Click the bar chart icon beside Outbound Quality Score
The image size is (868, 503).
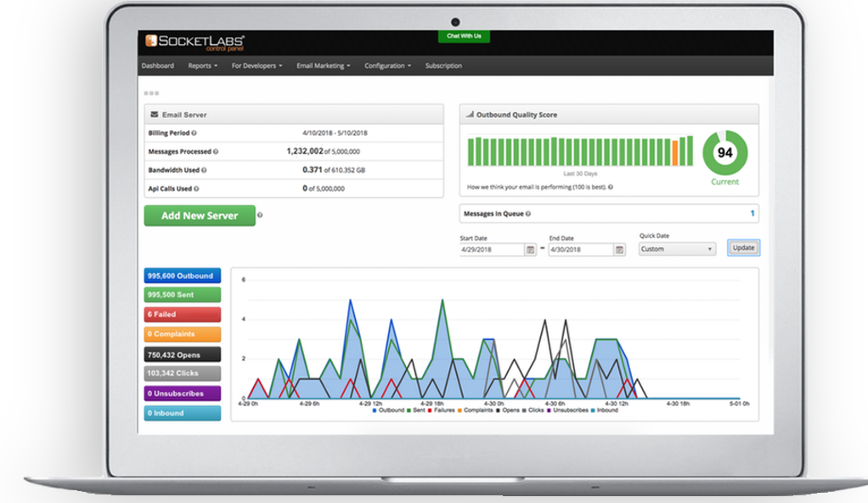coord(470,115)
